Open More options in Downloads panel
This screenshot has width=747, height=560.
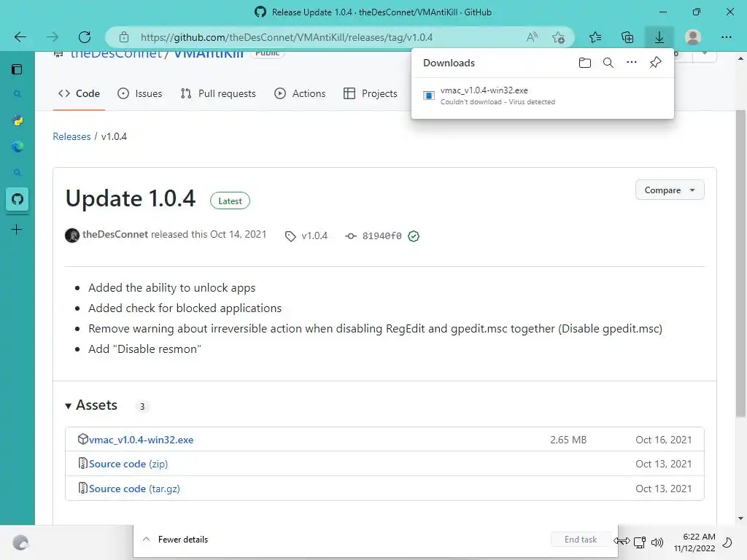631,63
